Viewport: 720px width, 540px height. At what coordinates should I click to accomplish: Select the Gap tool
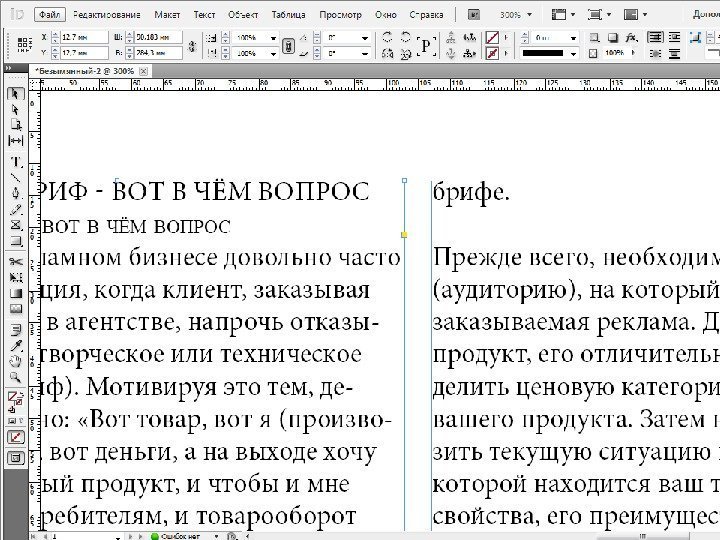pos(16,141)
